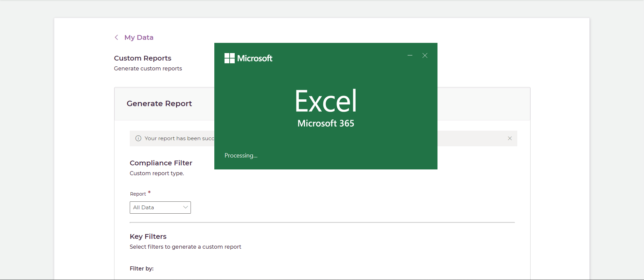Click the Custom Reports heading
The height and width of the screenshot is (280, 644).
(143, 58)
